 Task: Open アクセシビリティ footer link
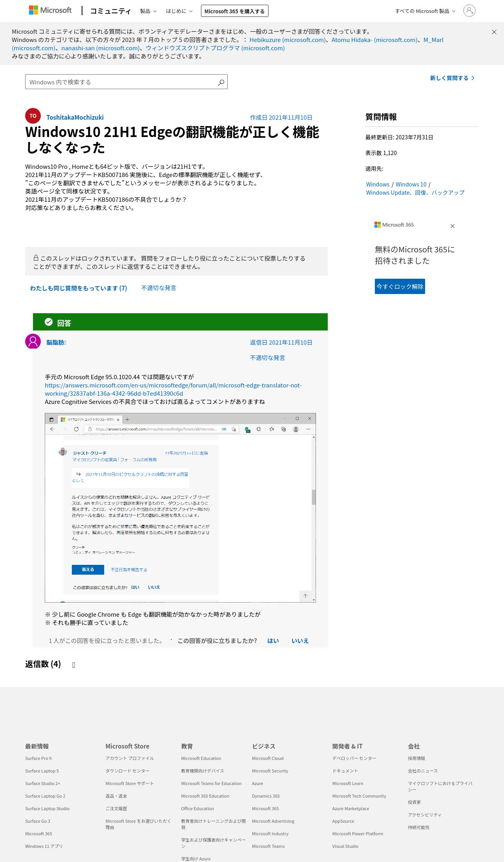(x=425, y=815)
